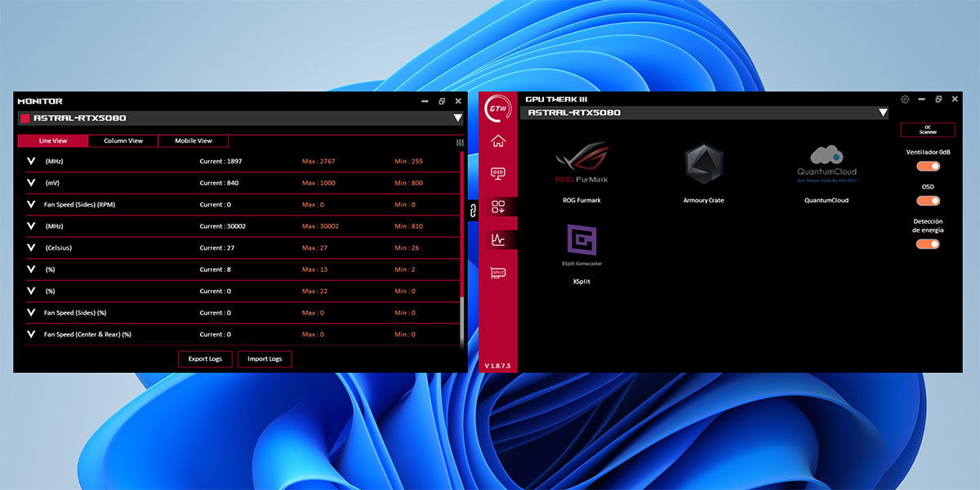The height and width of the screenshot is (490, 980).
Task: Open GPU dropdown in GPU Tweak III window
Action: coord(882,113)
